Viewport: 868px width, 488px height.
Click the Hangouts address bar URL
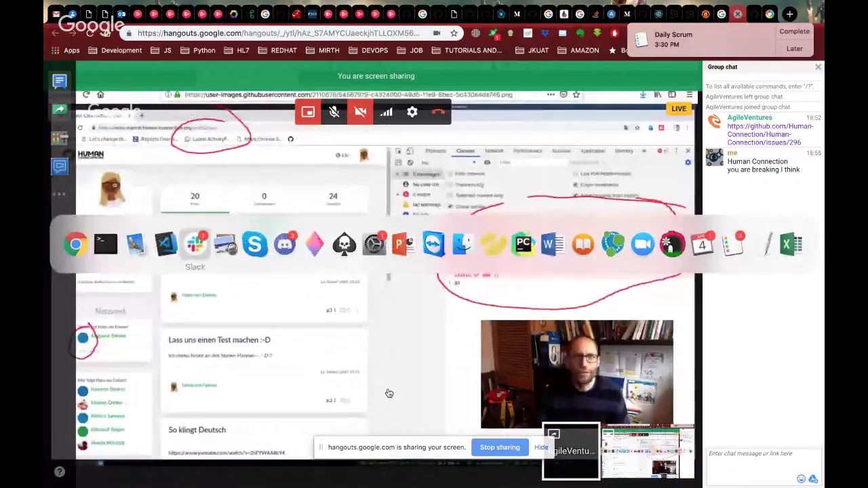tap(278, 33)
